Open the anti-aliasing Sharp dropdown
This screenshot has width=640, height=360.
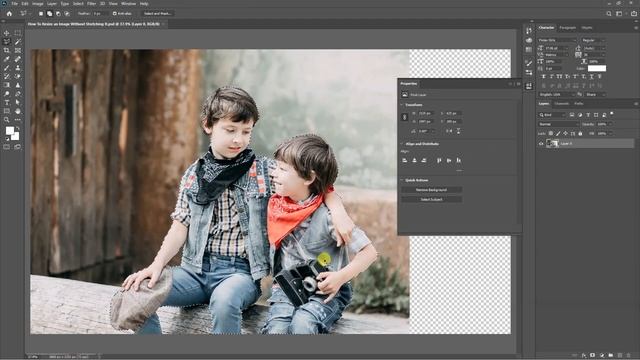595,94
